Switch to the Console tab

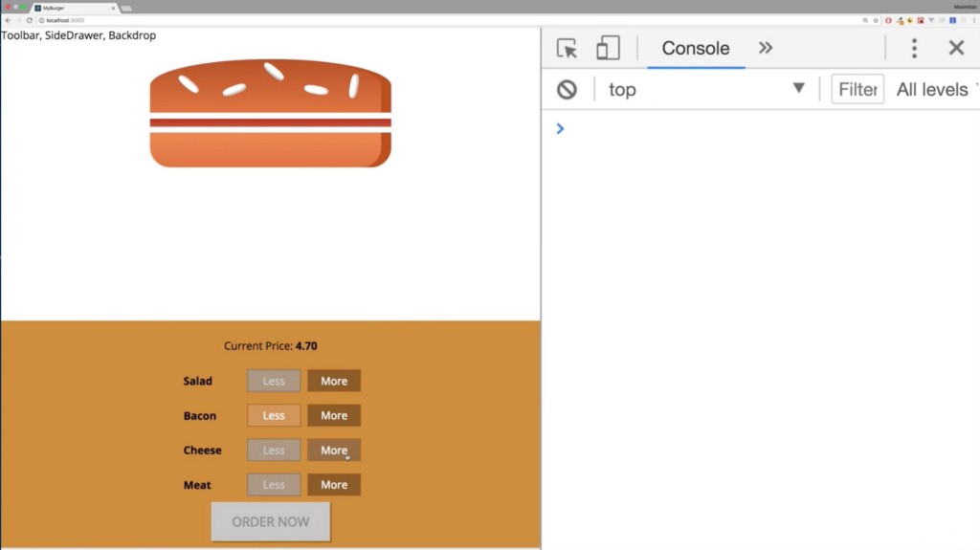[696, 48]
